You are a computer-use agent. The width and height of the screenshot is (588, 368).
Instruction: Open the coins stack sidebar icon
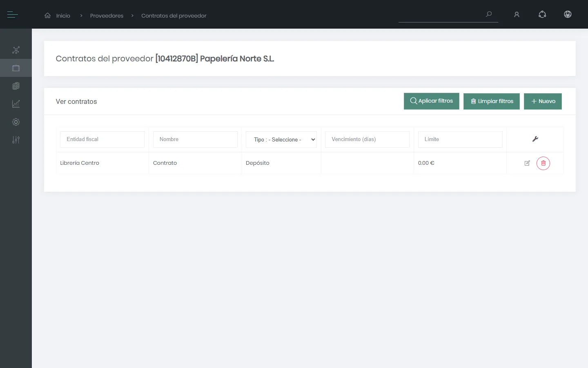tap(16, 86)
